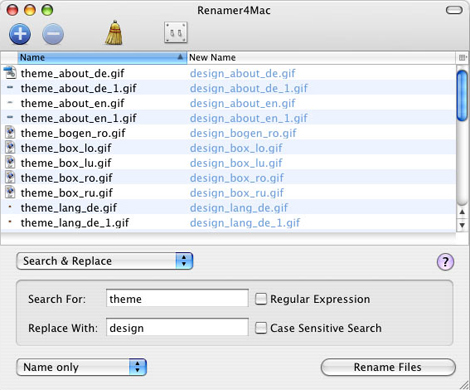Click new name design_about_de.gif

pos(243,73)
